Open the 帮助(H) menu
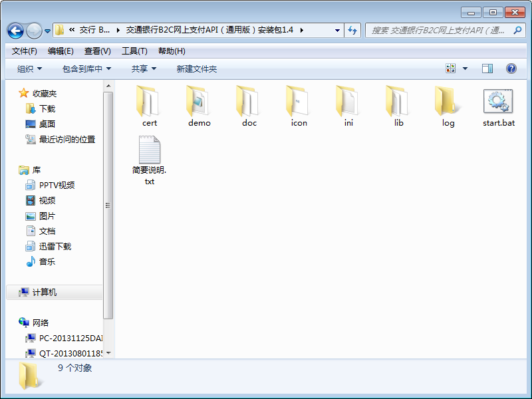Screen dimensions: 532x399 pos(172,51)
